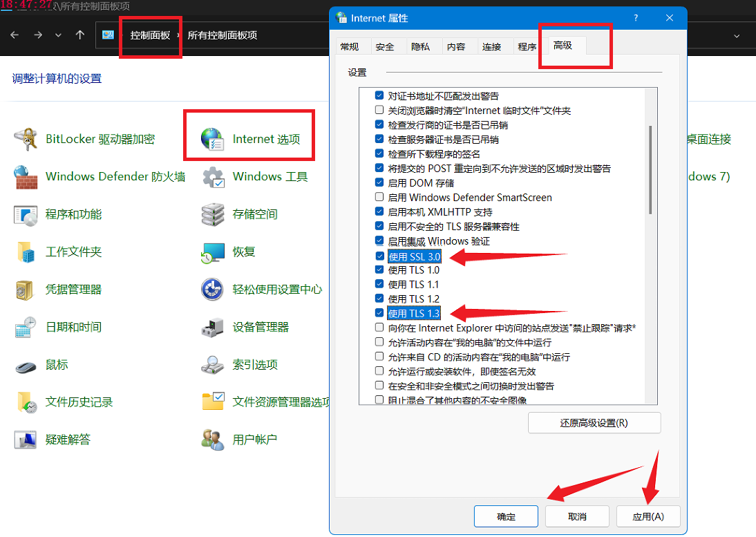Toggle 使用 SSL 3.0 checkbox
Image resolution: width=756 pixels, height=537 pixels.
pyautogui.click(x=380, y=256)
